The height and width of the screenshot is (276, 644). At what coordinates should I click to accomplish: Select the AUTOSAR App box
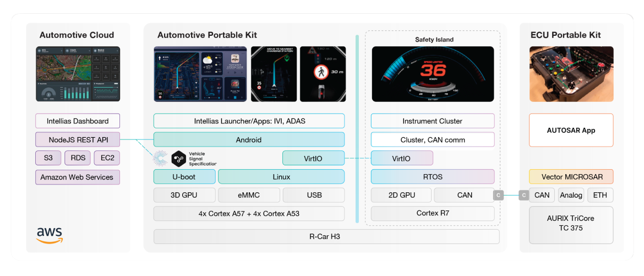click(x=571, y=131)
